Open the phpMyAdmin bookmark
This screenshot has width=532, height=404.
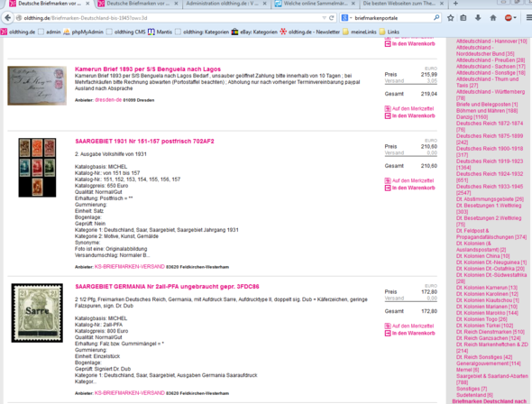click(x=83, y=32)
